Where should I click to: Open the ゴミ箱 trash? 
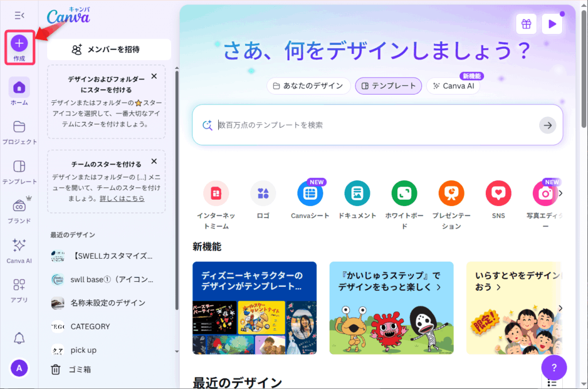coord(71,369)
